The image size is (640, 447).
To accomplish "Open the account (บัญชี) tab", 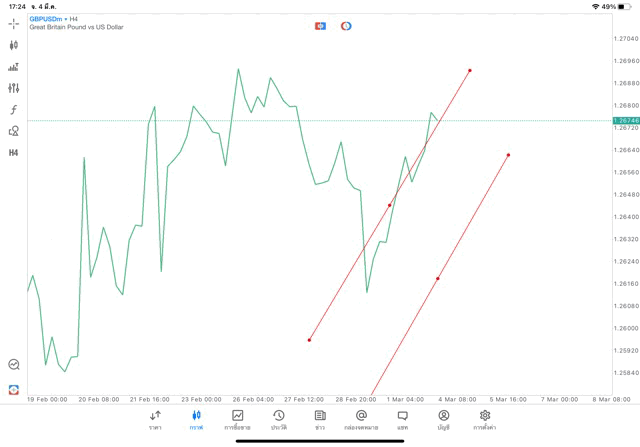I will click(x=443, y=419).
